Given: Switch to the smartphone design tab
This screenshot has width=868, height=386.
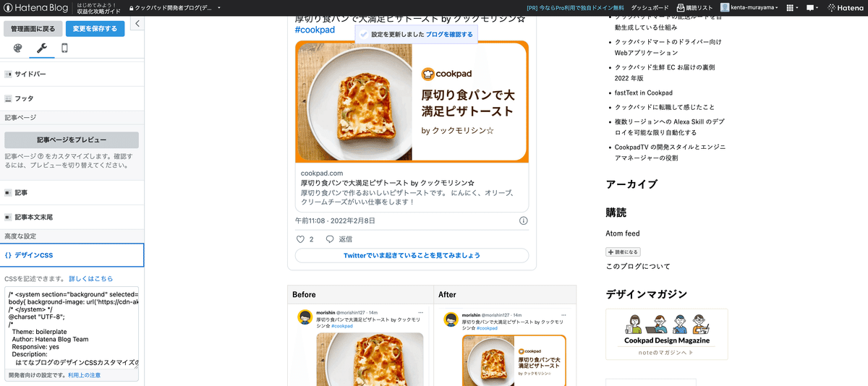Looking at the screenshot, I should pyautogui.click(x=64, y=48).
